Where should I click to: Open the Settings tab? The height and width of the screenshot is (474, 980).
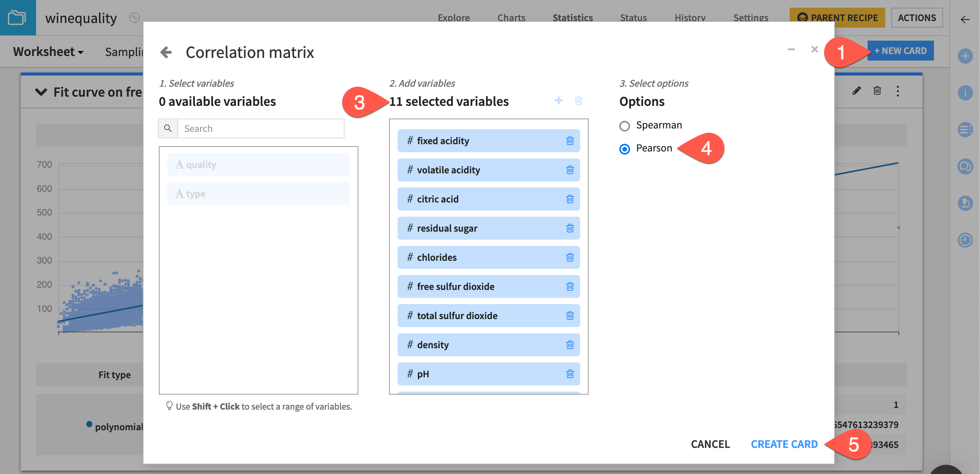click(x=751, y=18)
